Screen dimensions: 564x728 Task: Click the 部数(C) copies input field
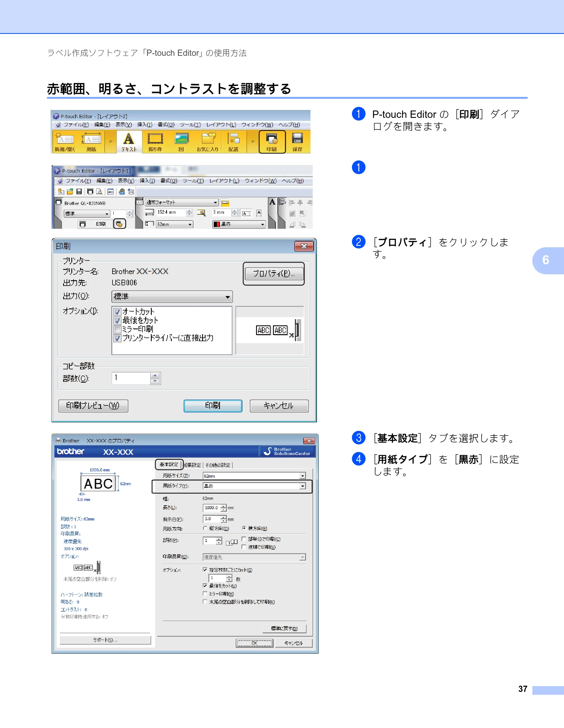[x=131, y=378]
